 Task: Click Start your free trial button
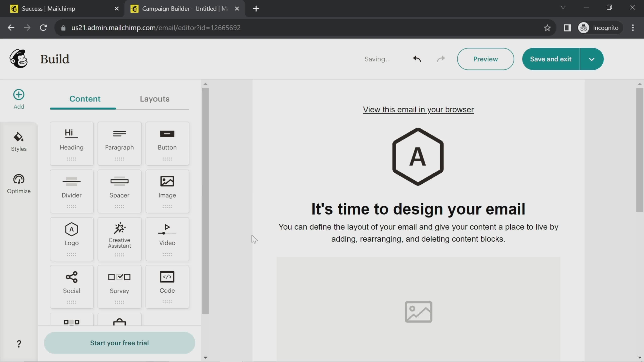[x=119, y=343]
